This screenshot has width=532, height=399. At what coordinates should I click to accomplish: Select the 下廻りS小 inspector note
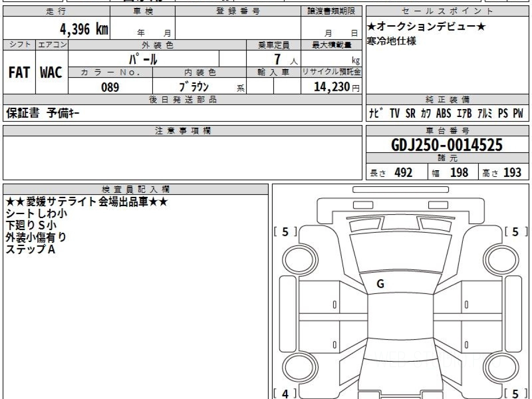[31, 225]
